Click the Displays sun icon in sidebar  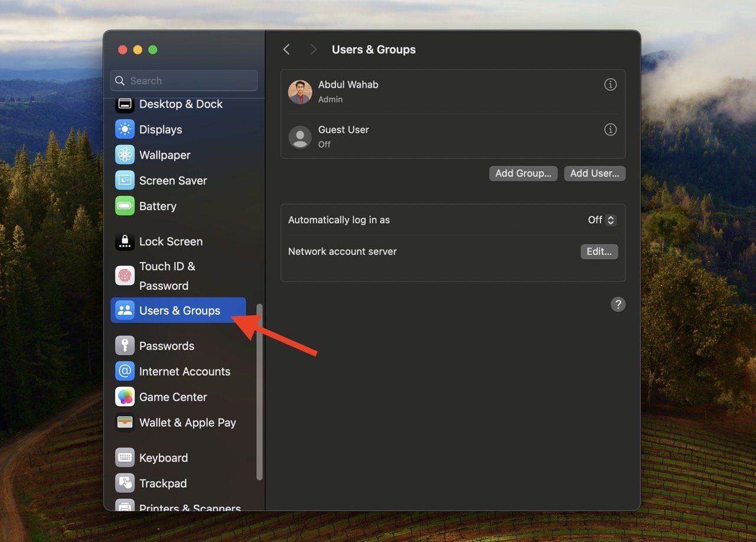125,129
